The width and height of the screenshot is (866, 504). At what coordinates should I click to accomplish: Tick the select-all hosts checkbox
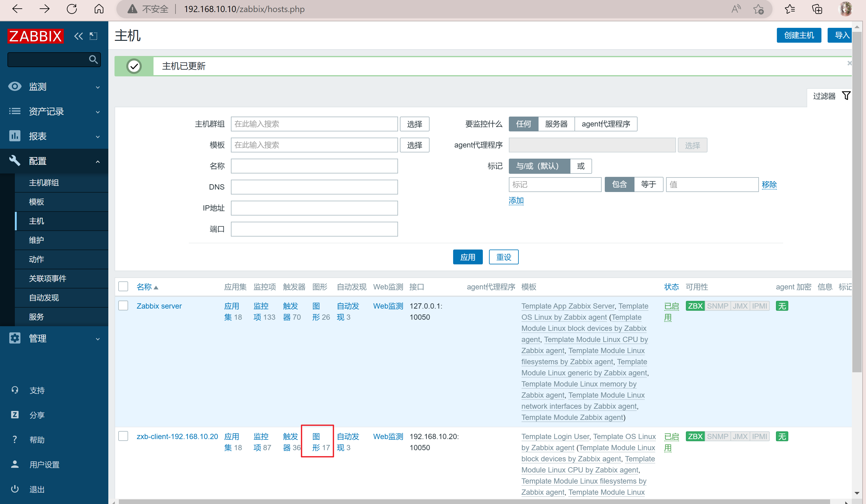(123, 286)
